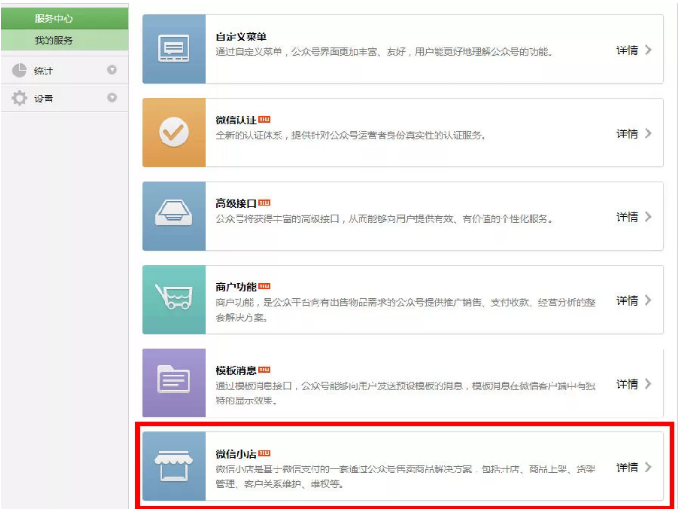The image size is (682, 514).
Task: Click 模板消息 description text
Action: click(x=405, y=393)
